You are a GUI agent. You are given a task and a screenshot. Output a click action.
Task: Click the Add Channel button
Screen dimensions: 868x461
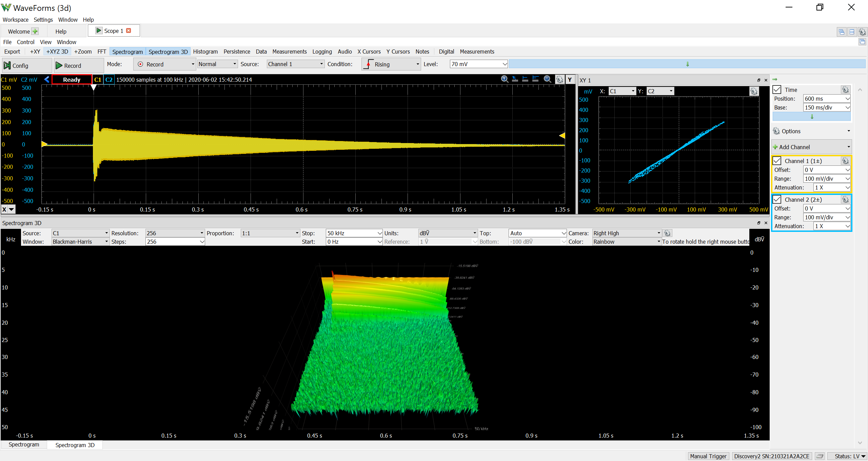coord(811,147)
